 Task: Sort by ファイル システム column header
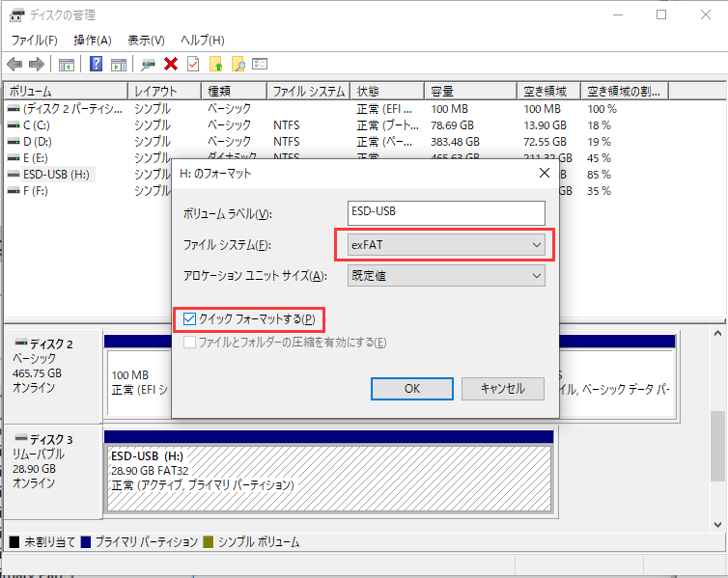tap(309, 91)
